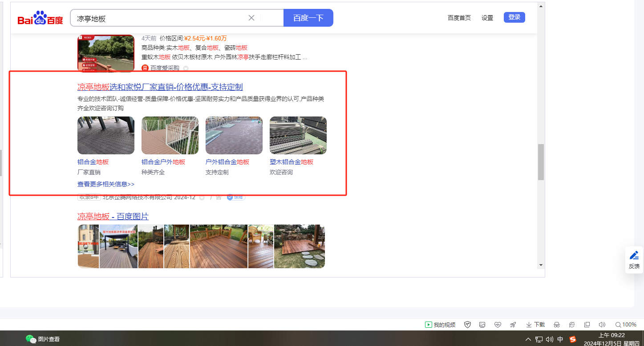
Task: Click the price text ¥2.54元-¥1.60万
Action: pos(206,38)
